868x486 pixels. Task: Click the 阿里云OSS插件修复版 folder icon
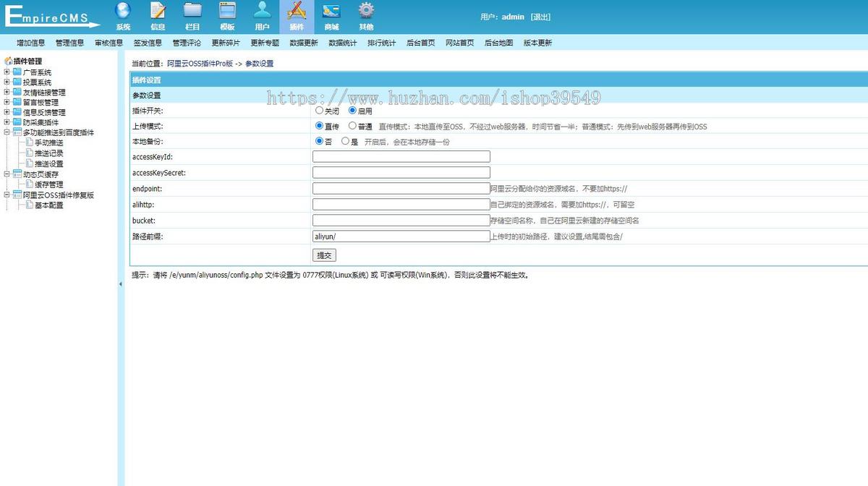click(x=17, y=195)
